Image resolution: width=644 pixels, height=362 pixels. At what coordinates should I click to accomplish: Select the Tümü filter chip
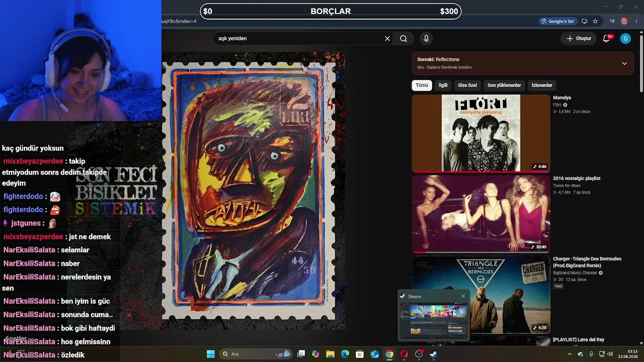422,85
